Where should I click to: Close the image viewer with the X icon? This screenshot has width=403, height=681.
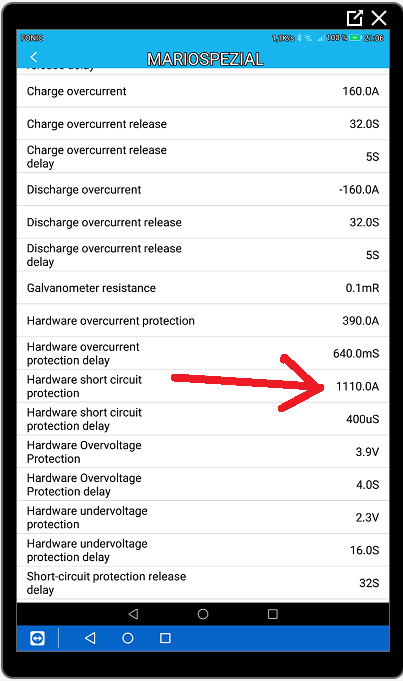(x=379, y=18)
